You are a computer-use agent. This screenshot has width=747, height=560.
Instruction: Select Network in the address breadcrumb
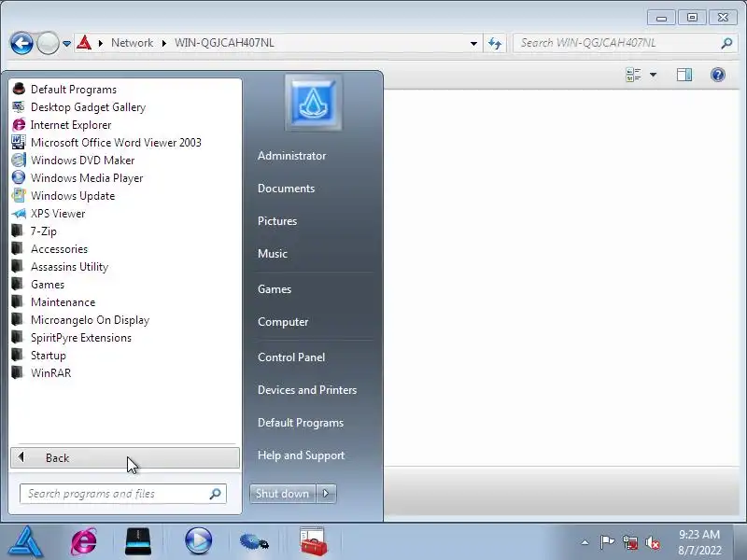tap(132, 43)
